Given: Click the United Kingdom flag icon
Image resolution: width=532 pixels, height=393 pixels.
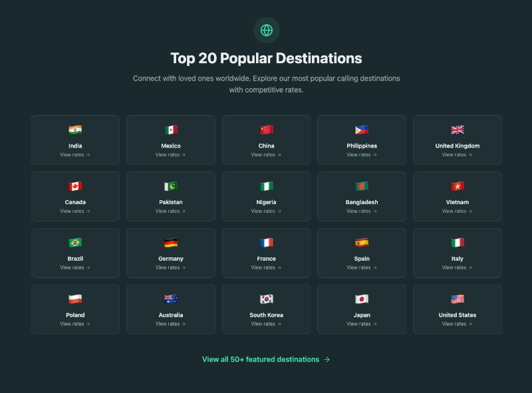Looking at the screenshot, I should [458, 130].
